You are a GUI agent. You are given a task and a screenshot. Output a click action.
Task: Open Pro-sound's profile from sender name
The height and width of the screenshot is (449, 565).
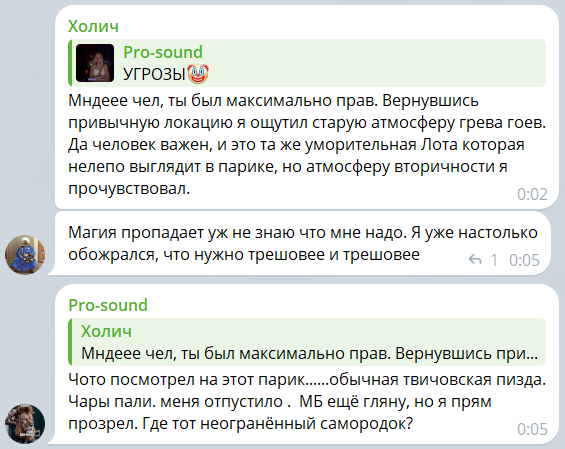point(108,305)
